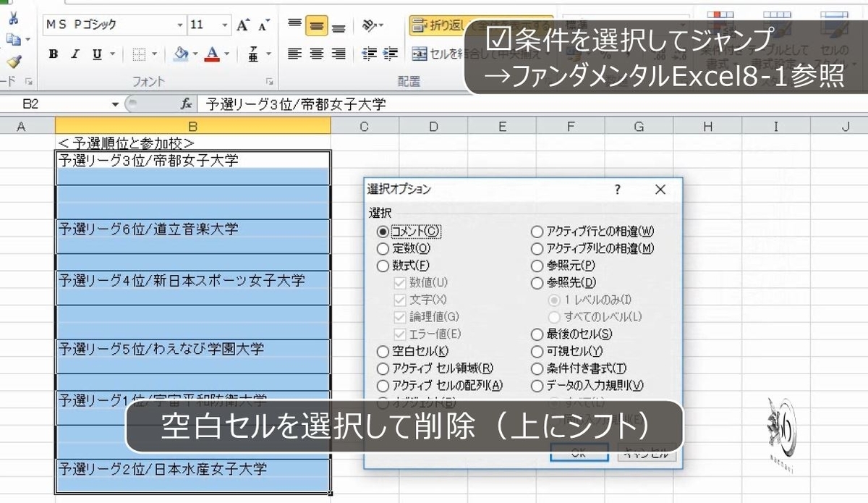Increase font size with large A icon
Screen dimensions: 868x503
(243, 25)
